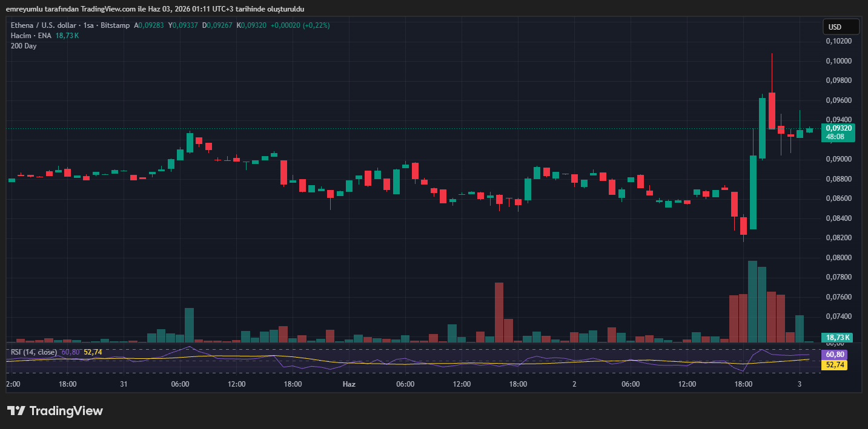Click the 0,07800 price axis level
Viewport: 868px width, 429px height.
(x=839, y=277)
